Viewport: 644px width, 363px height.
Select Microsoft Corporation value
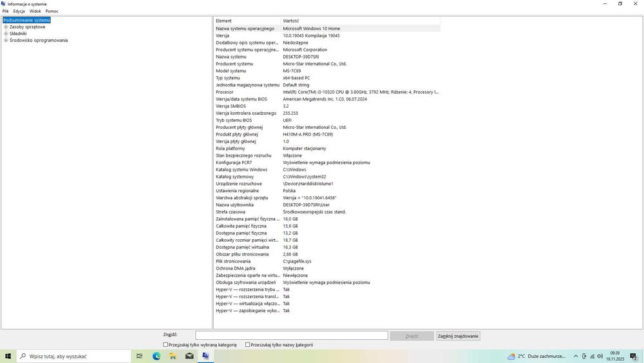(x=305, y=50)
